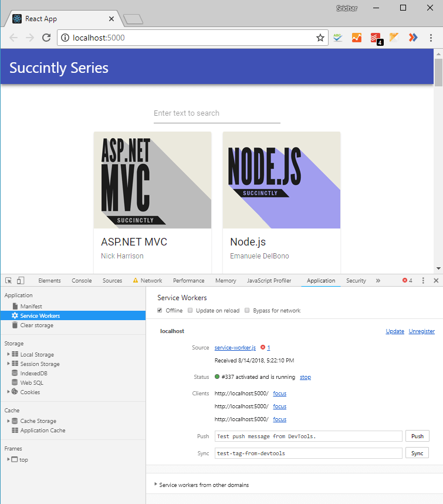Toggle the Offline checkbox

pos(160,310)
